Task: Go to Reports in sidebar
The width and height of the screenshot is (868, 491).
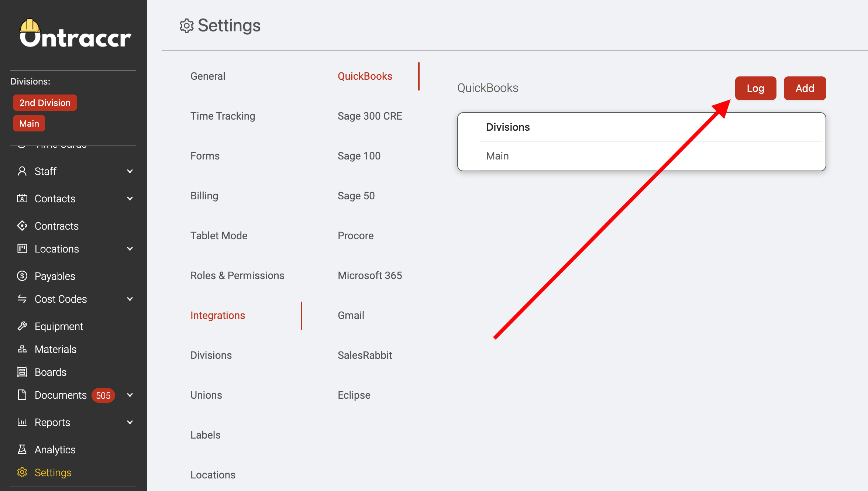Action: click(52, 422)
